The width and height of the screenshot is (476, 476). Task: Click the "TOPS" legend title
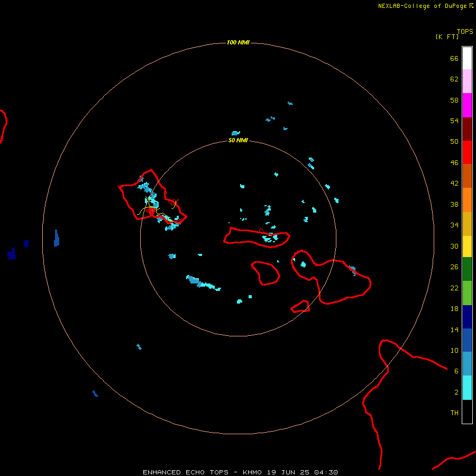465,32
